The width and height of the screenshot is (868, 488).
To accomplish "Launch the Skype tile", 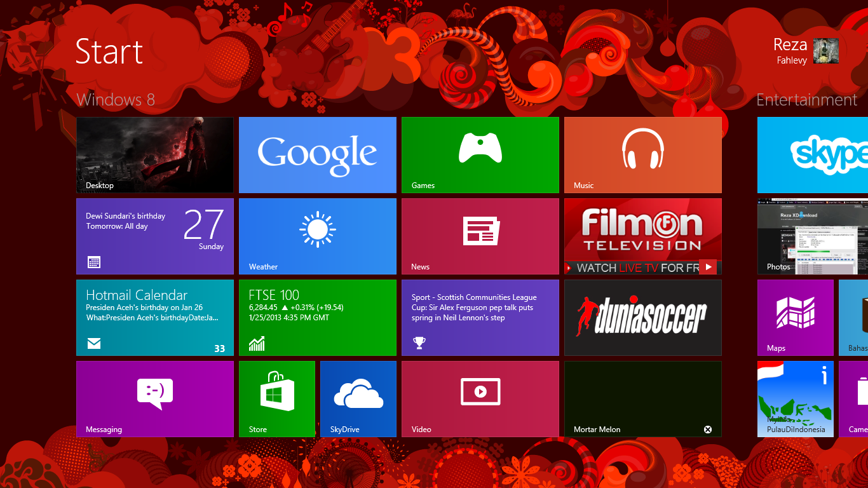I will tap(813, 155).
